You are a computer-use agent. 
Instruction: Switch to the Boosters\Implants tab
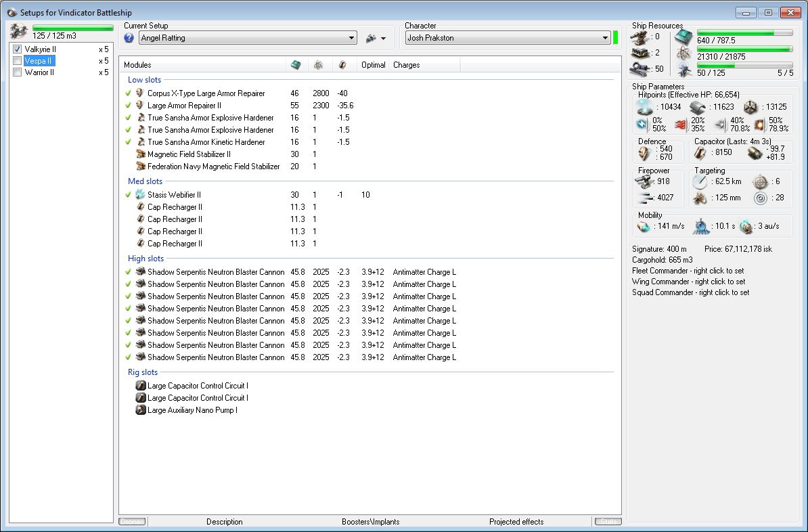coord(370,522)
